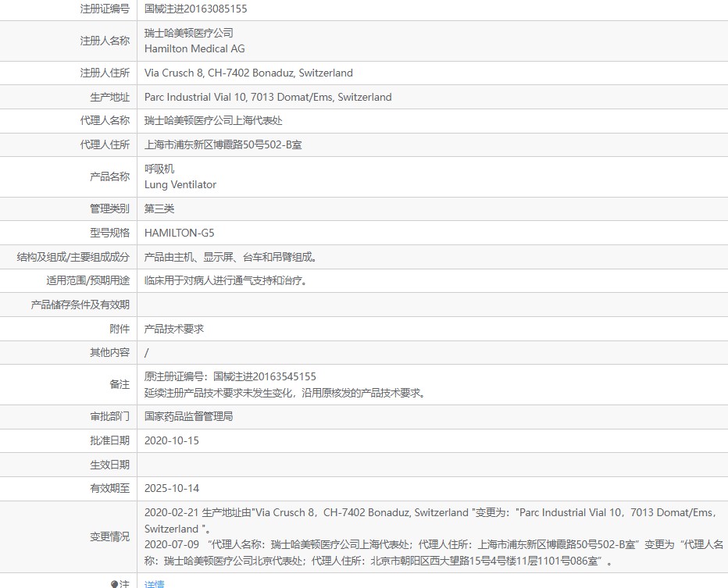Click the 注册人名称 label

click(105, 41)
